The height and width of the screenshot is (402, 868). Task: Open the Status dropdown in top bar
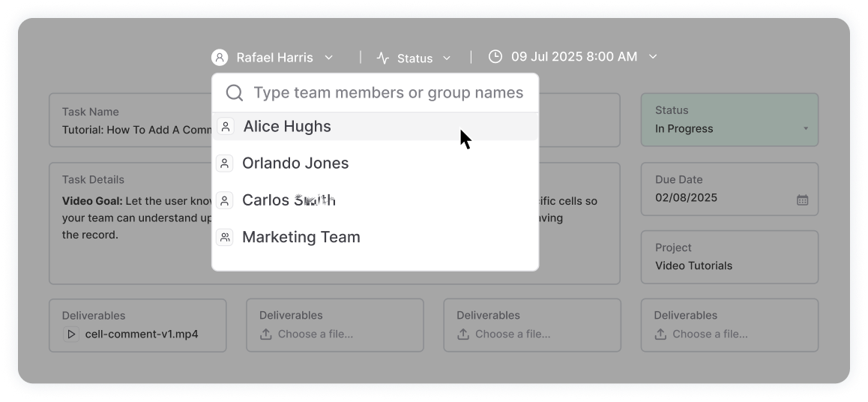415,58
